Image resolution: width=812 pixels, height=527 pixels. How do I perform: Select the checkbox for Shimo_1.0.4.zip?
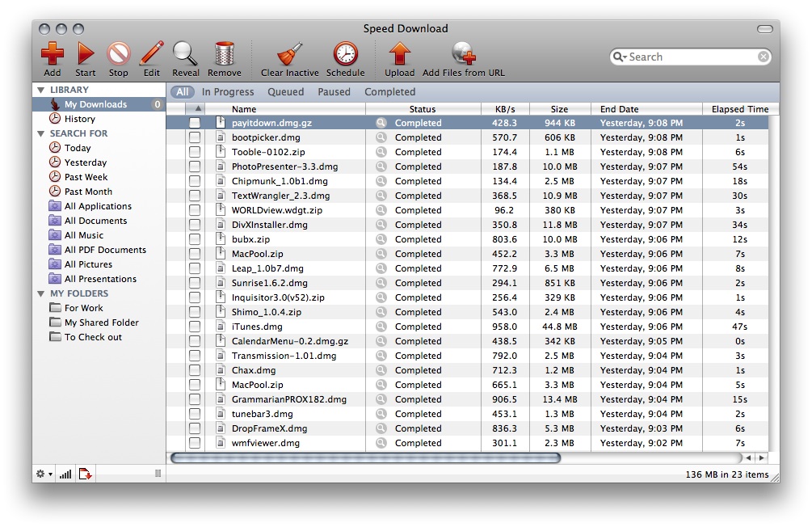point(195,312)
